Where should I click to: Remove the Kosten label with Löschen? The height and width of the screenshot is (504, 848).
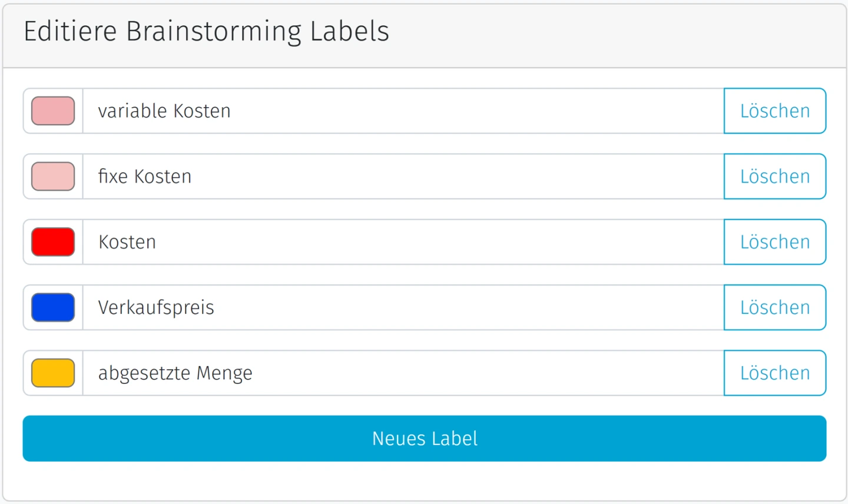pyautogui.click(x=774, y=242)
